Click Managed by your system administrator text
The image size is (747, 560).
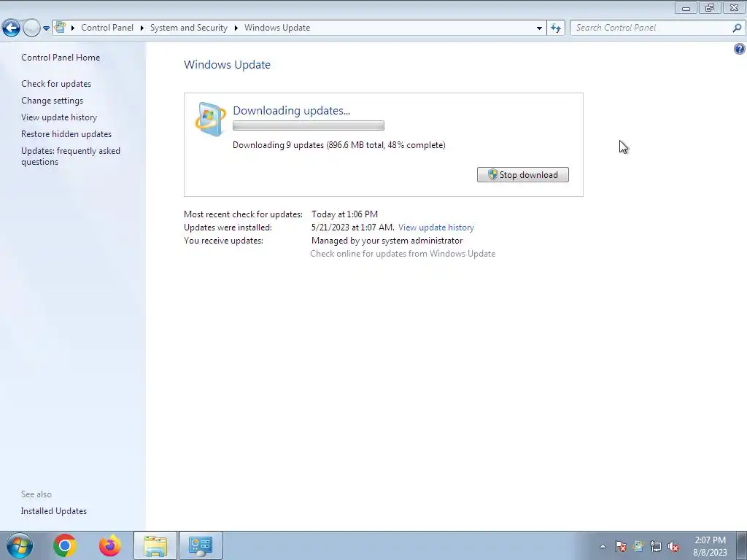coord(387,241)
